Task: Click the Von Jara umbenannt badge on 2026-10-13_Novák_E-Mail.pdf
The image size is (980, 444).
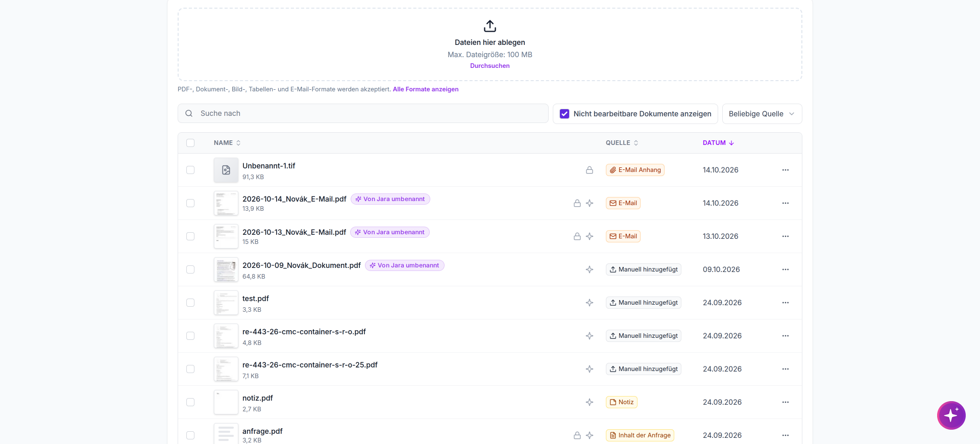Action: (x=390, y=232)
